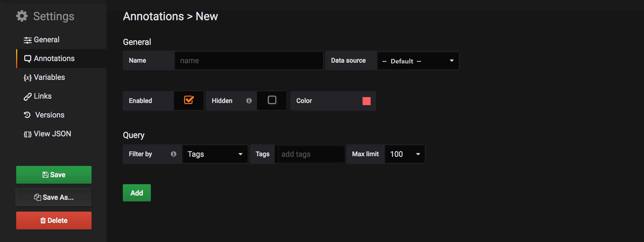Click the View JSON brackets icon
Screen dimensions: 644x242
(27, 134)
